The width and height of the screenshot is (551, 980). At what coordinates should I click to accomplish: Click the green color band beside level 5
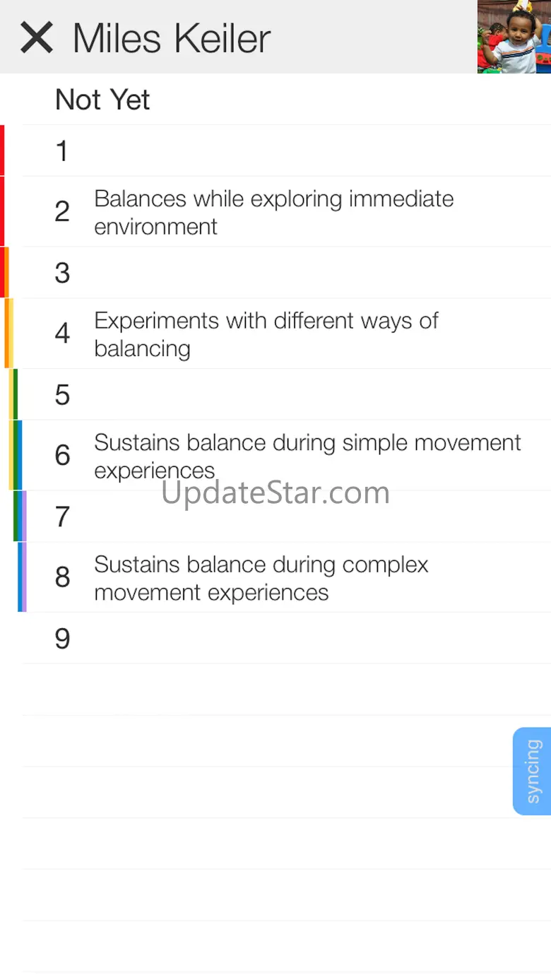pos(16,394)
